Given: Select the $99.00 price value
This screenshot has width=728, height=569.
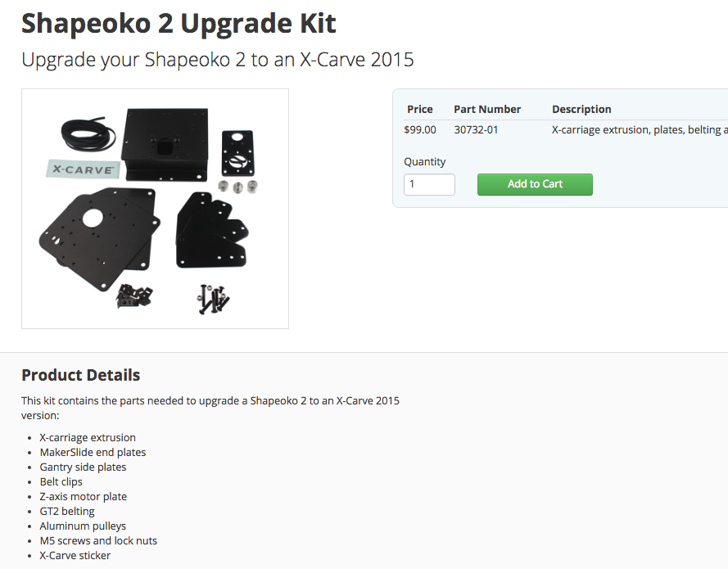Looking at the screenshot, I should (420, 129).
